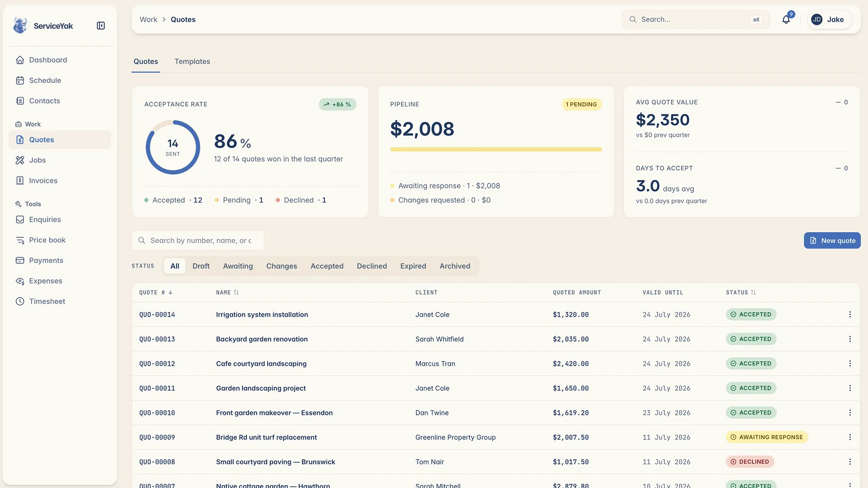Filter quotes by Expired status
Image resolution: width=868 pixels, height=488 pixels.
click(413, 266)
